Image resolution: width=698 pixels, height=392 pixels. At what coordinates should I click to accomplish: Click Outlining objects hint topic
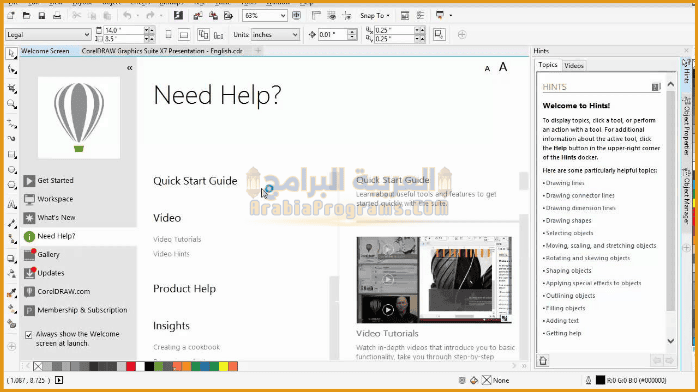click(x=570, y=296)
